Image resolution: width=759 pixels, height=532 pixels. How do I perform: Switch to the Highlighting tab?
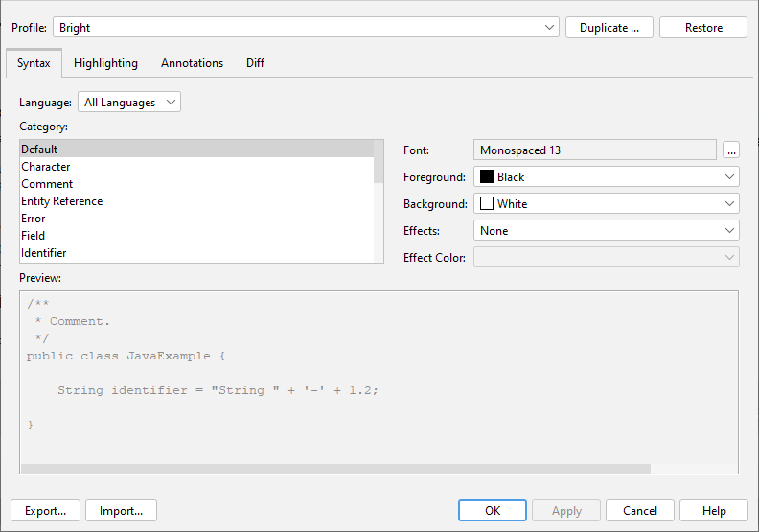pos(105,63)
